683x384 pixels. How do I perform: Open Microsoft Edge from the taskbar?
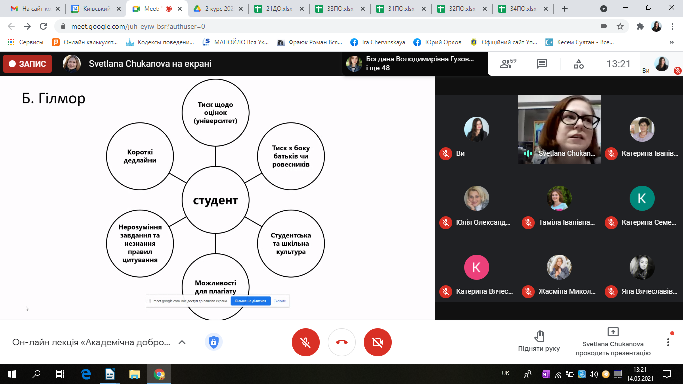(x=86, y=374)
